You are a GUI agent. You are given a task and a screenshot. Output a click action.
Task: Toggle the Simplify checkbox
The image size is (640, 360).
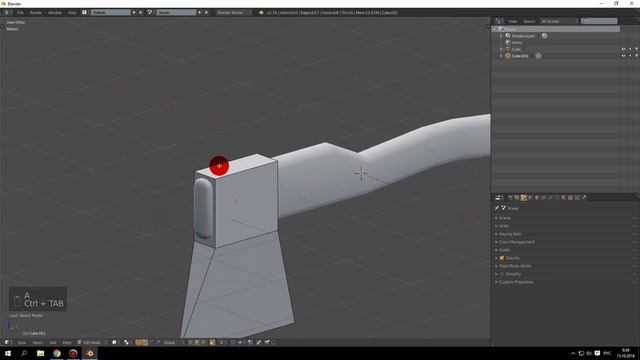point(502,274)
